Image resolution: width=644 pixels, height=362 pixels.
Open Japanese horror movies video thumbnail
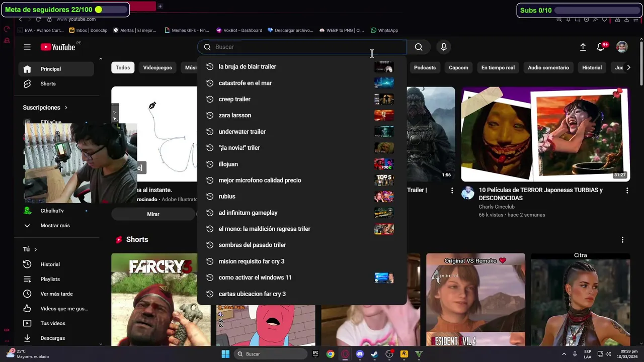(x=545, y=134)
